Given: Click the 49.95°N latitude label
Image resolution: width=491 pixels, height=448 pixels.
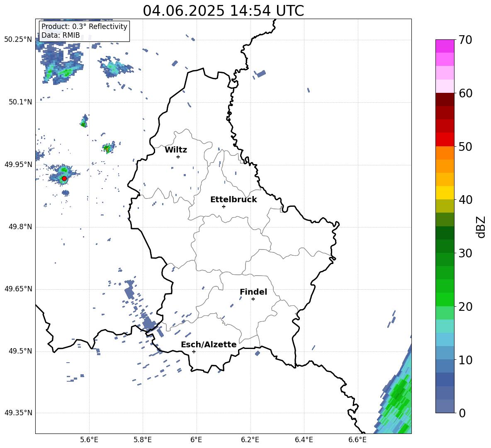Looking at the screenshot, I should click(18, 165).
